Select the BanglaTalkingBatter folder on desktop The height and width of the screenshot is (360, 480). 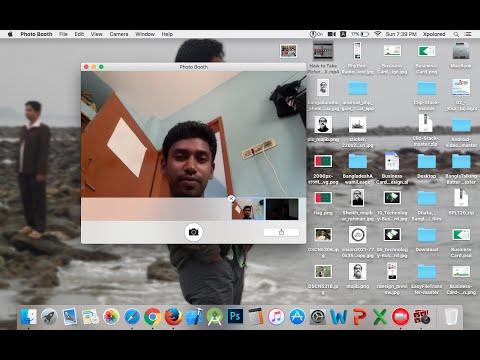[x=461, y=162]
